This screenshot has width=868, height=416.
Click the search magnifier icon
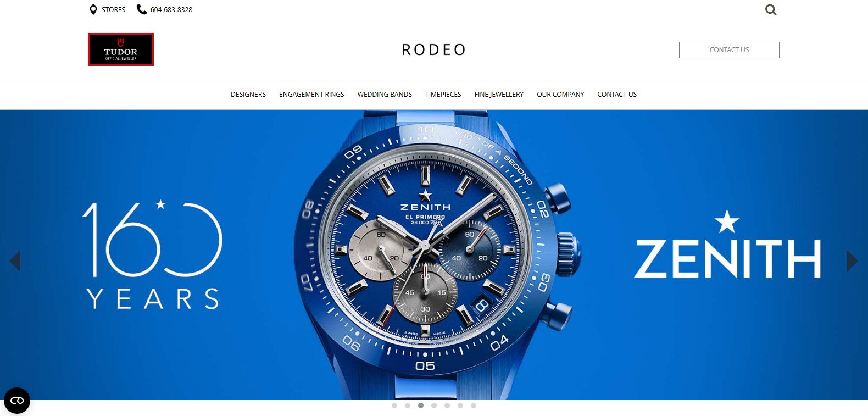click(x=771, y=10)
